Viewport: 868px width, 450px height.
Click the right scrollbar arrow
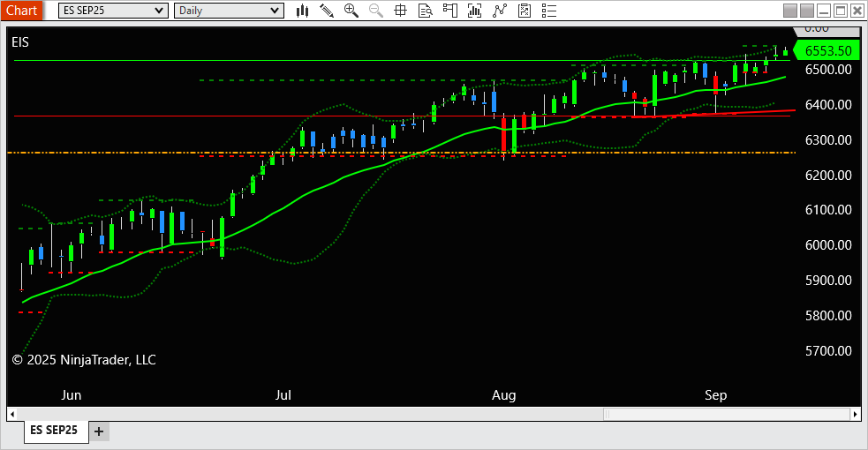pyautogui.click(x=856, y=414)
